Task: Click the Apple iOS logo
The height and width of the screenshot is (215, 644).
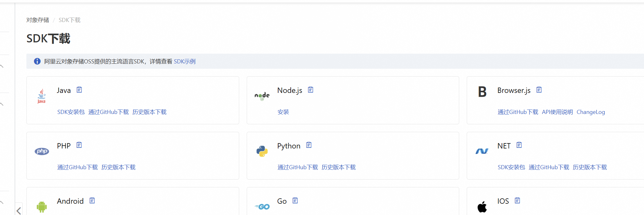Action: click(x=482, y=207)
